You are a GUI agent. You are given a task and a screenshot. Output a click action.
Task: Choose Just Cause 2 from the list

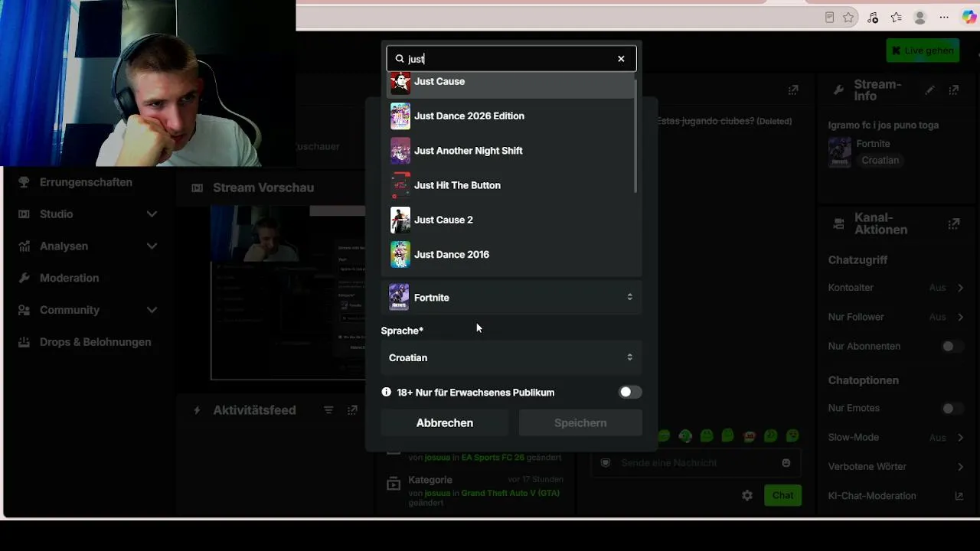coord(511,220)
